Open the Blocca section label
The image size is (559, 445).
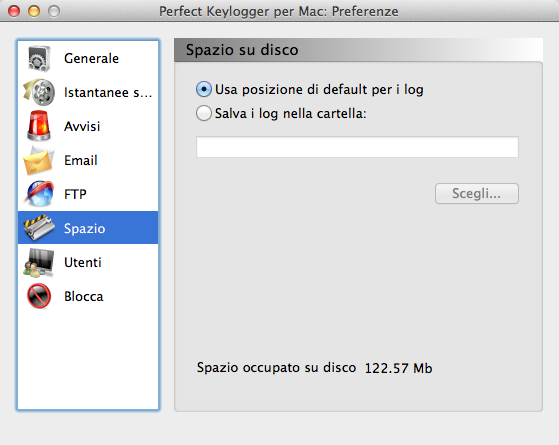[84, 296]
